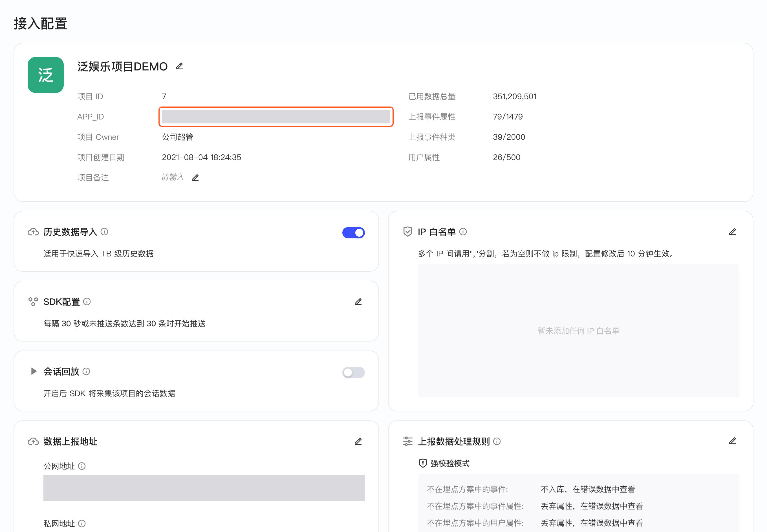Open the info tooltip beside SDK配置

[x=87, y=302]
